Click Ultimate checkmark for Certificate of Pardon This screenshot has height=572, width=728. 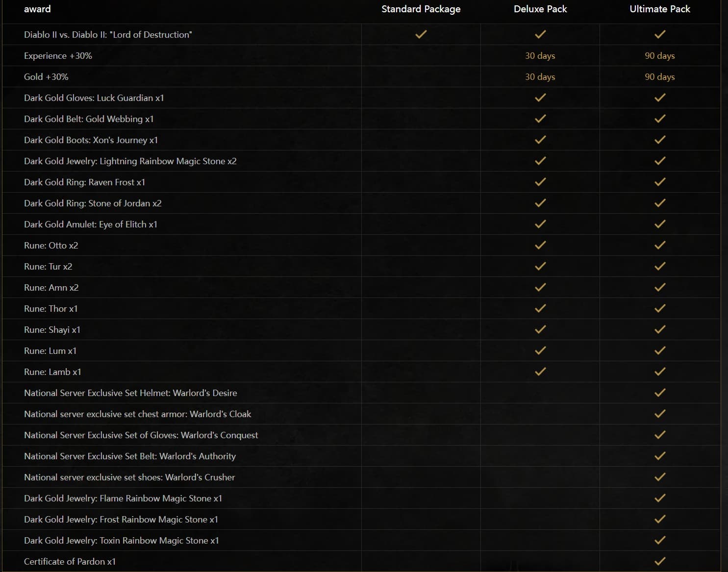tap(660, 561)
